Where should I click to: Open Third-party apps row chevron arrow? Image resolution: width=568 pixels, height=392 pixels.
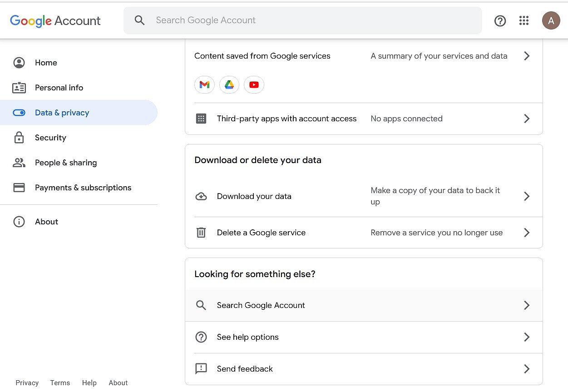tap(527, 119)
